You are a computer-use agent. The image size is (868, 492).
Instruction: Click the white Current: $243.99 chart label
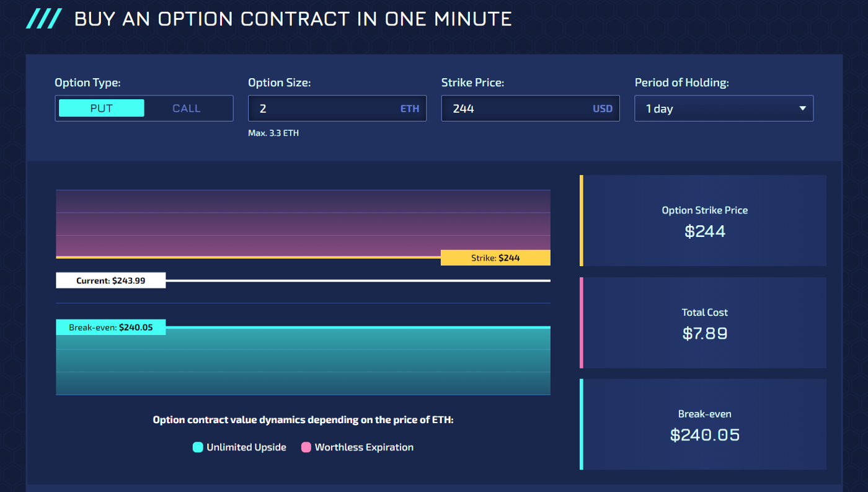click(x=110, y=280)
